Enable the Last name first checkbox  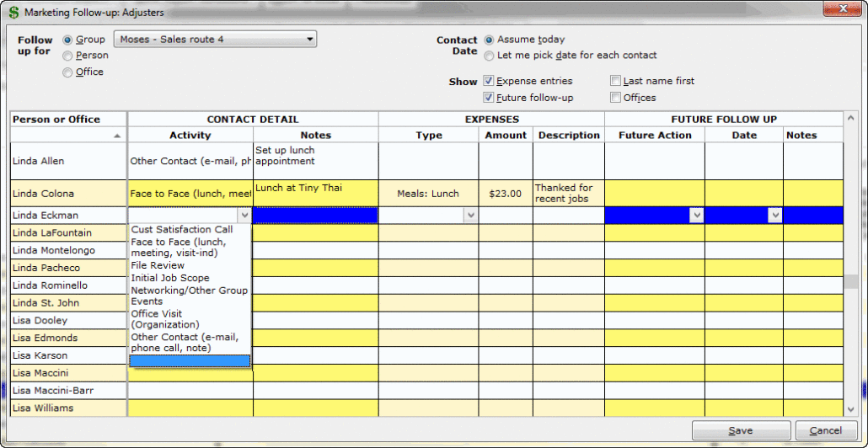pyautogui.click(x=615, y=81)
